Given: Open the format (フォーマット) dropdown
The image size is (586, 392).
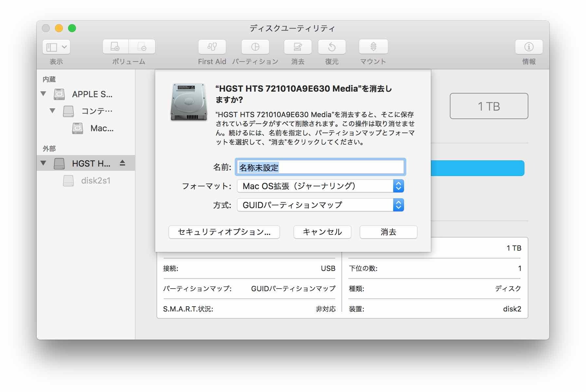Looking at the screenshot, I should [x=320, y=186].
